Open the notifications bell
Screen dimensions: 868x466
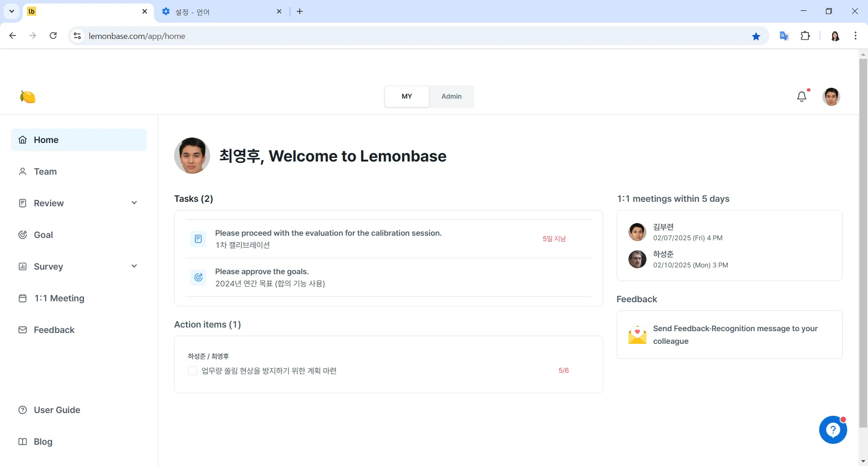click(802, 96)
